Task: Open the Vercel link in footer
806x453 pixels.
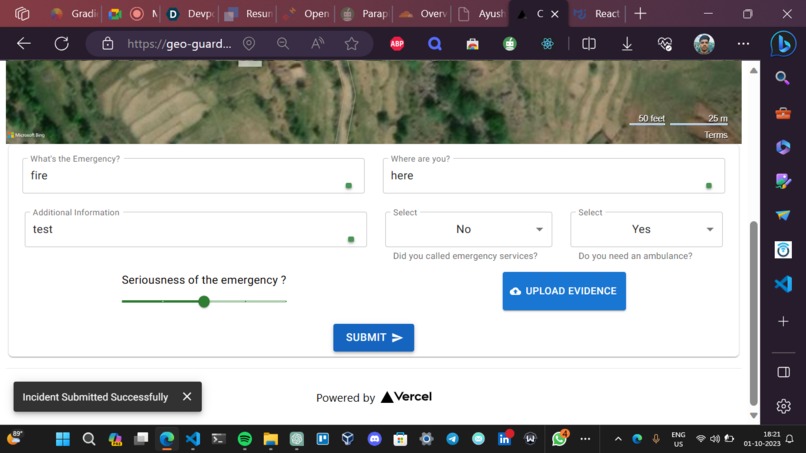Action: pos(406,397)
